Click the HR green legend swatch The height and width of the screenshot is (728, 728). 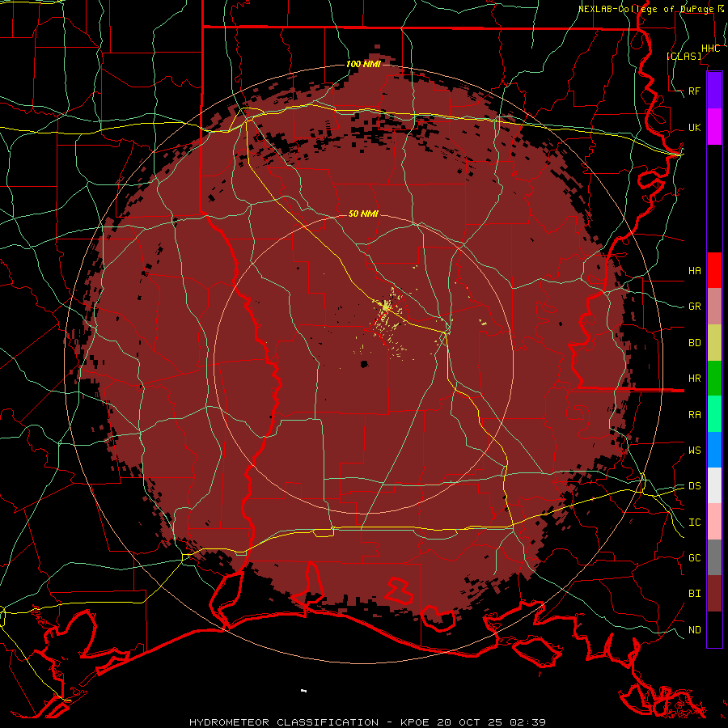[x=714, y=378]
